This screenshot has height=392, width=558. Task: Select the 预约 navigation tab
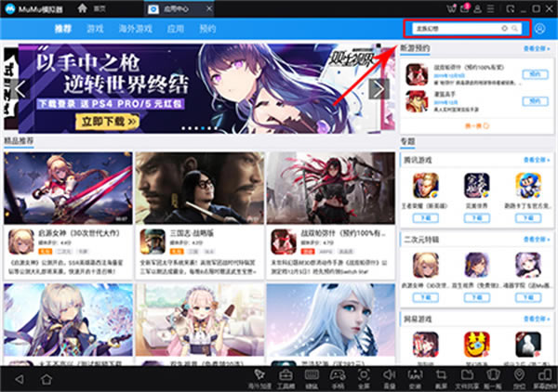(x=207, y=29)
